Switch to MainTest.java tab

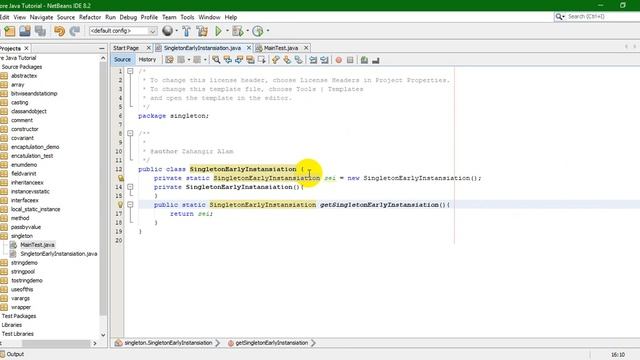tap(281, 48)
